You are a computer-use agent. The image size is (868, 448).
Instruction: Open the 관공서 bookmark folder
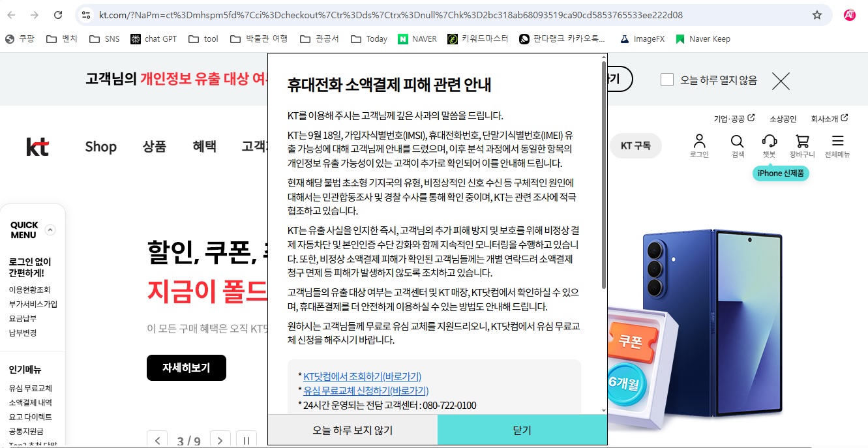(320, 39)
